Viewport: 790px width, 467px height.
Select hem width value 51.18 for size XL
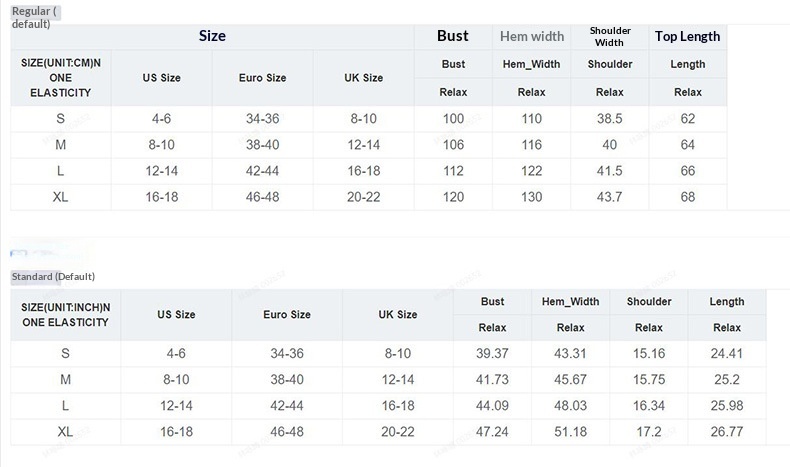(570, 432)
